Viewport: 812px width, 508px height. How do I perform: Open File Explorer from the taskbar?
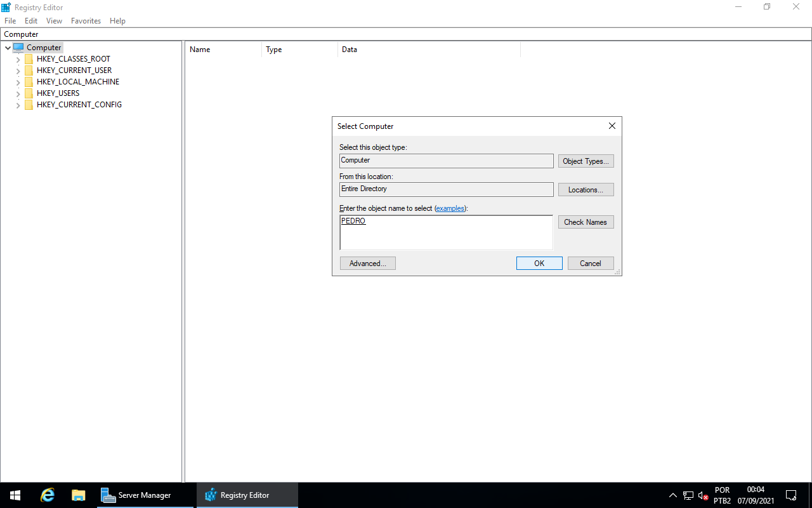coord(78,495)
